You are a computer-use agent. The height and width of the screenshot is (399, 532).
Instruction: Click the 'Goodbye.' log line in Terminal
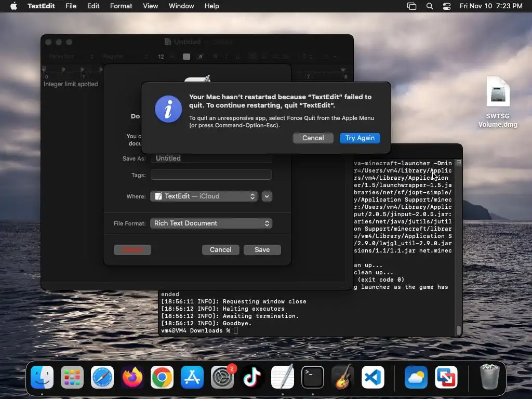pos(207,323)
